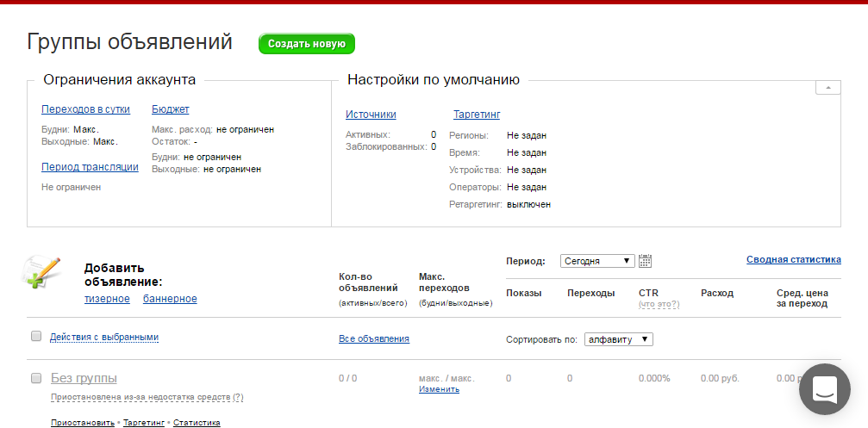Collapse the settings panel with the arrow button

point(828,87)
